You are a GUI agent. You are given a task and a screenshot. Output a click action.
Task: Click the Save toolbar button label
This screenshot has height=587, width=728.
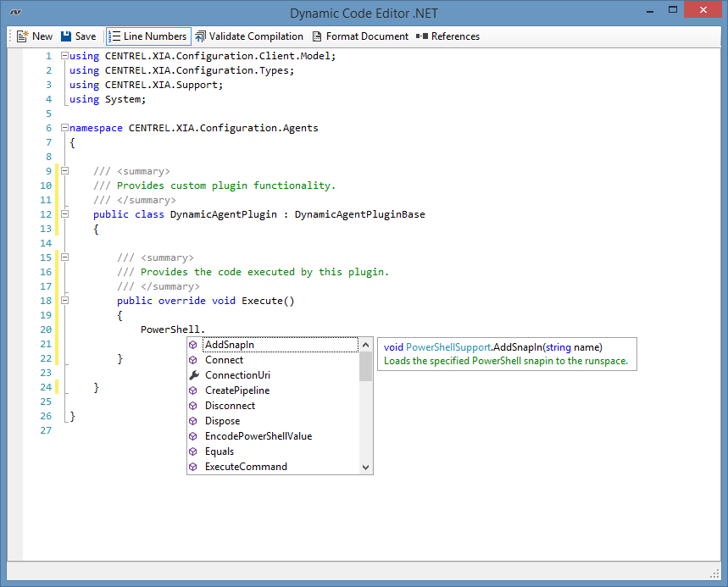86,36
